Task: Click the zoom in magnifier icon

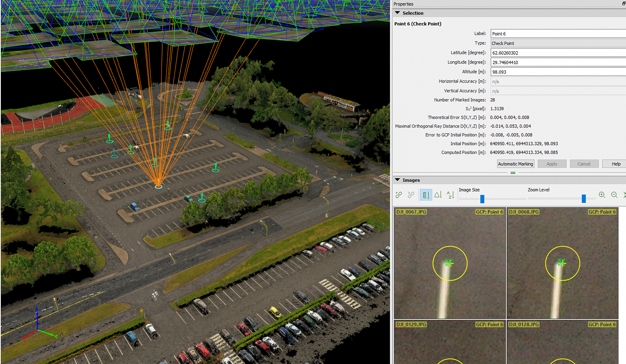Action: [x=602, y=195]
